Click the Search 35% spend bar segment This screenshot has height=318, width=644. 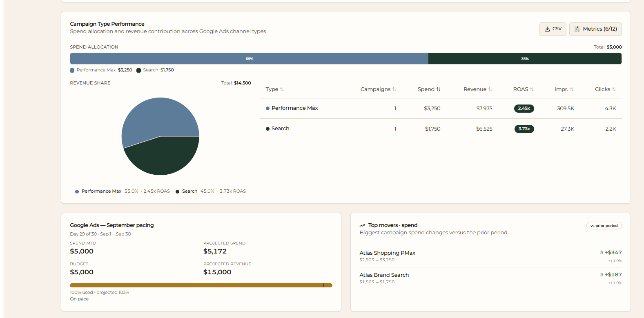(x=525, y=59)
